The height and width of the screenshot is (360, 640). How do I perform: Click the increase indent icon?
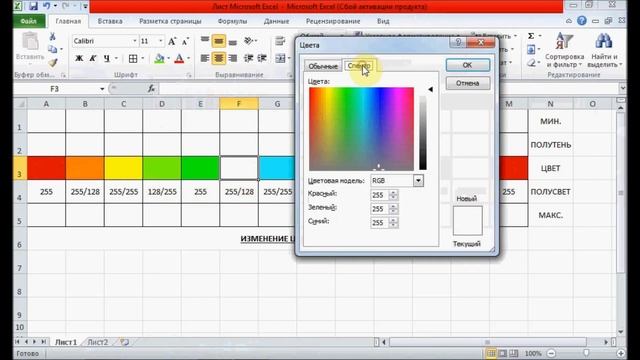point(262,58)
